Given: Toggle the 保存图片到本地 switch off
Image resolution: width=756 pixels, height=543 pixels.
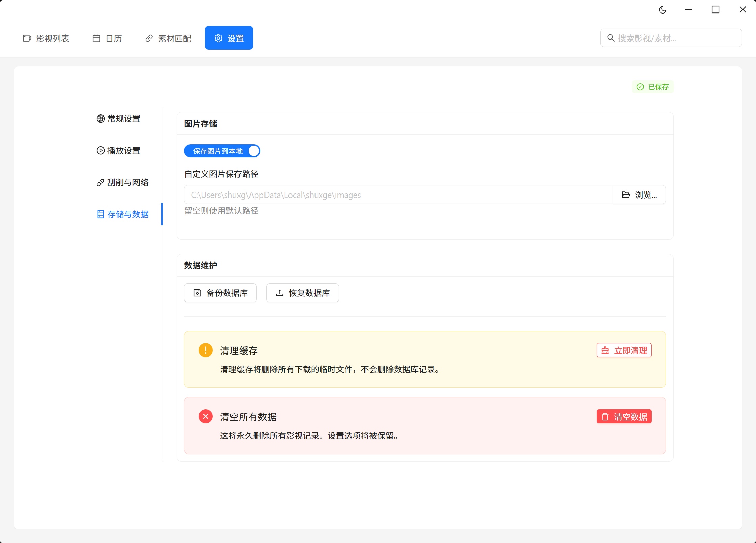Looking at the screenshot, I should (x=222, y=151).
